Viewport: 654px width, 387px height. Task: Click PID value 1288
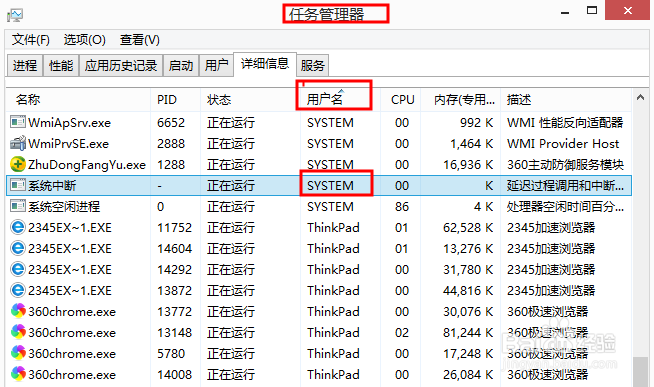point(171,165)
